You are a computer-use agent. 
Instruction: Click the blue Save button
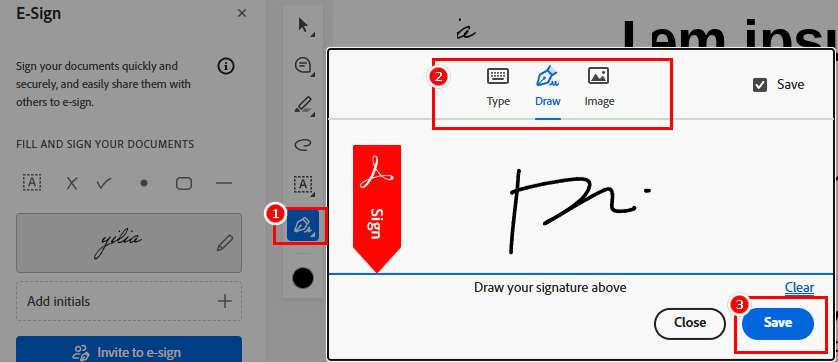coord(778,323)
